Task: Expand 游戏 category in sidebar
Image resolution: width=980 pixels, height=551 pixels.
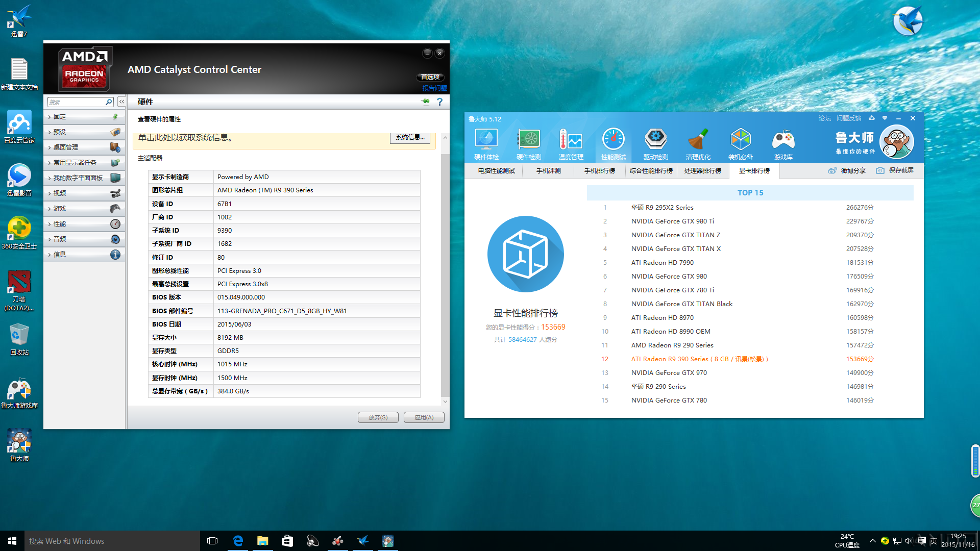Action: (x=84, y=209)
